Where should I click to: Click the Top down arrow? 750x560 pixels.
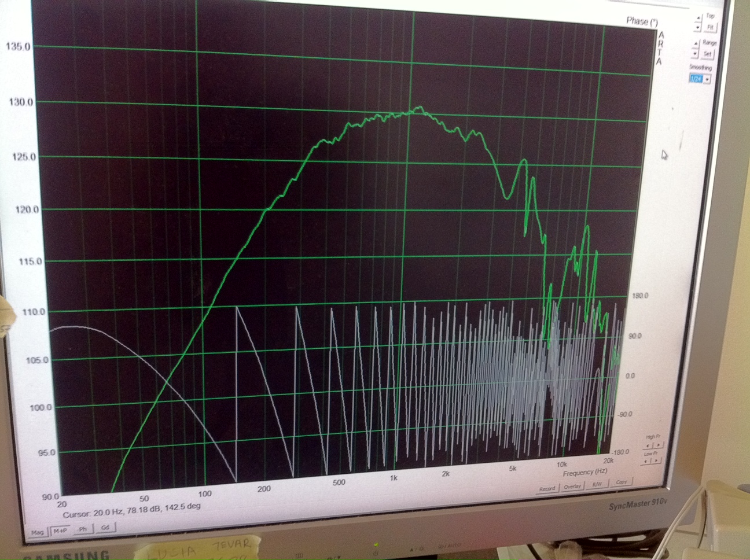click(x=698, y=28)
